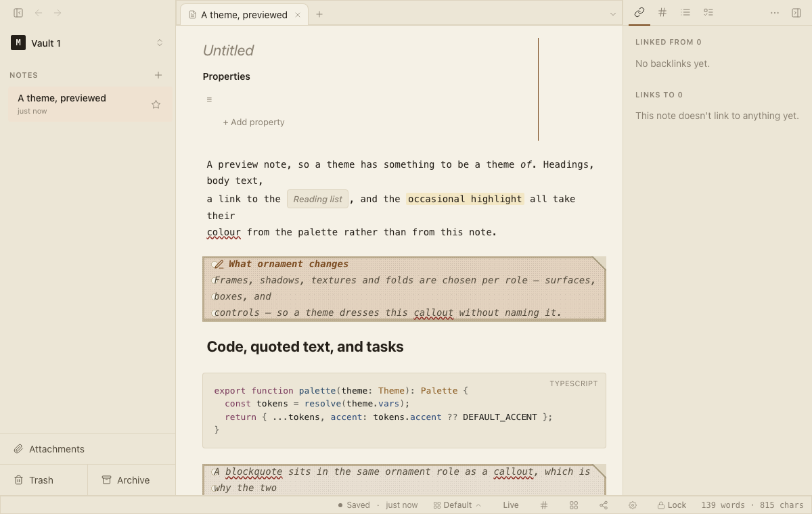This screenshot has height=514, width=812.
Task: Click '+ Add property'
Action: 254,122
